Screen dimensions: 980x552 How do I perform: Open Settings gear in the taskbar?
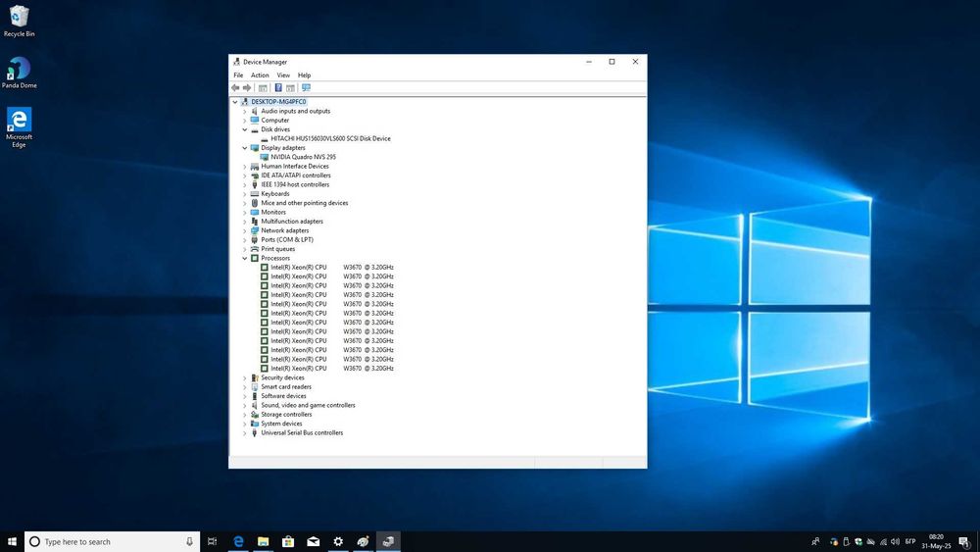(x=338, y=541)
